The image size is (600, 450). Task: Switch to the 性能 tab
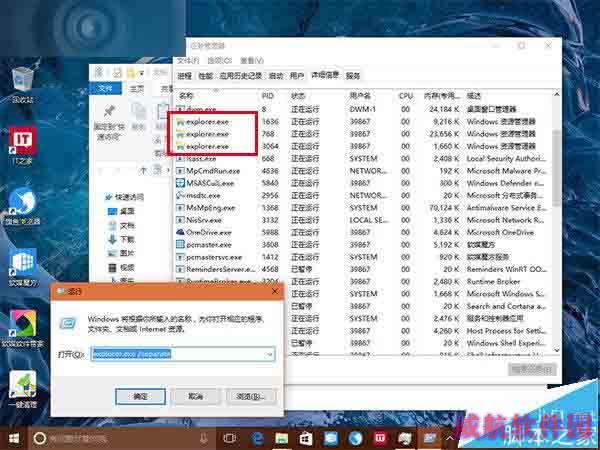[205, 76]
